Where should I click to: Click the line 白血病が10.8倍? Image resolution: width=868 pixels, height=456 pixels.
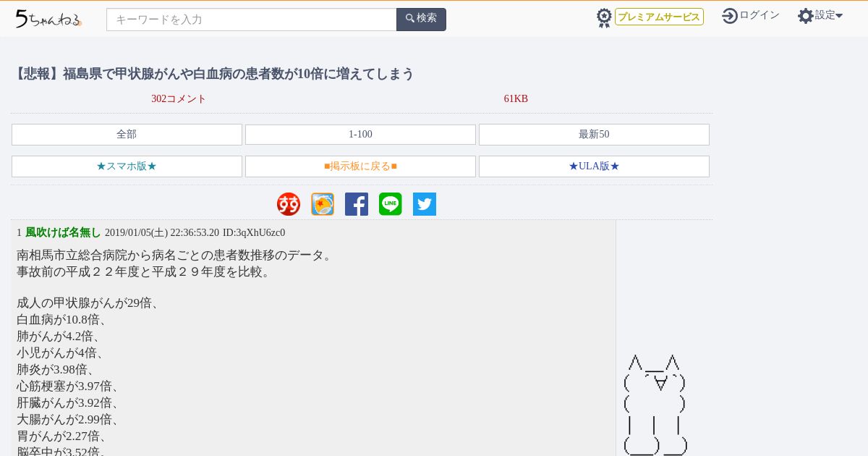click(x=61, y=320)
